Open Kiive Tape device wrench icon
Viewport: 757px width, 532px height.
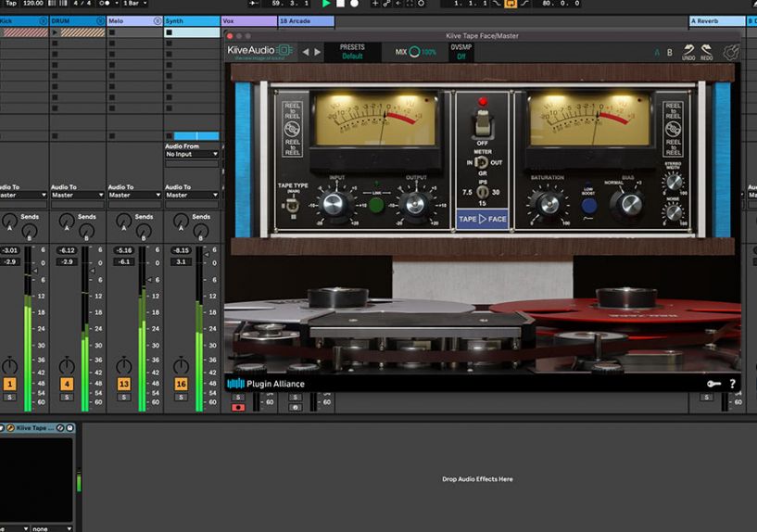[10, 427]
